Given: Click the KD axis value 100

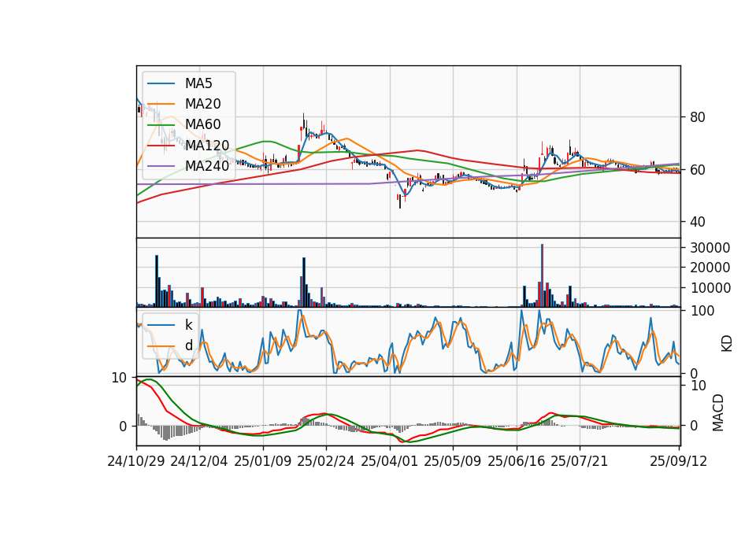Looking at the screenshot, I should pos(702,311).
